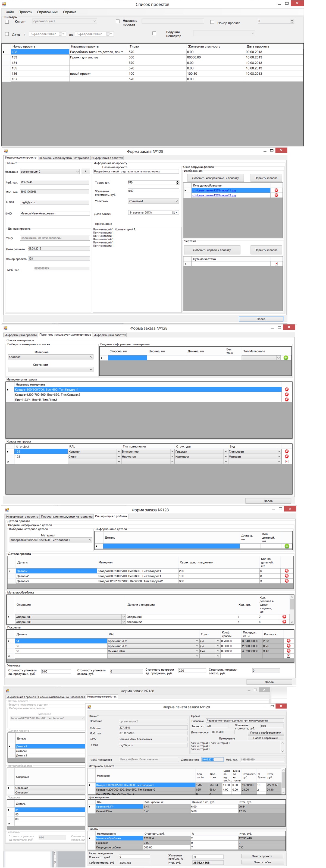This screenshot has height=868, width=326.
Task: Select Металлообработка row in Работы table
Action: click(x=187, y=838)
